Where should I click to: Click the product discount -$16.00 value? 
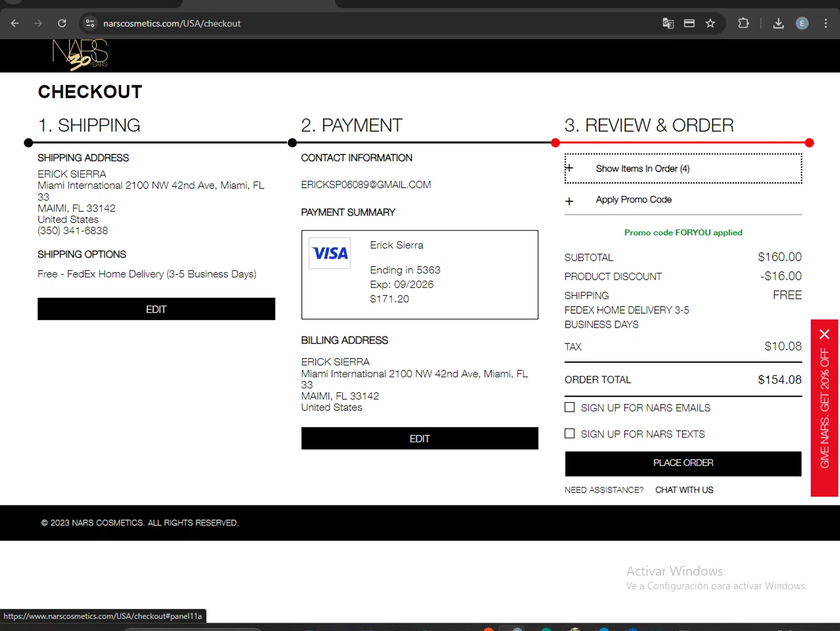pos(781,276)
